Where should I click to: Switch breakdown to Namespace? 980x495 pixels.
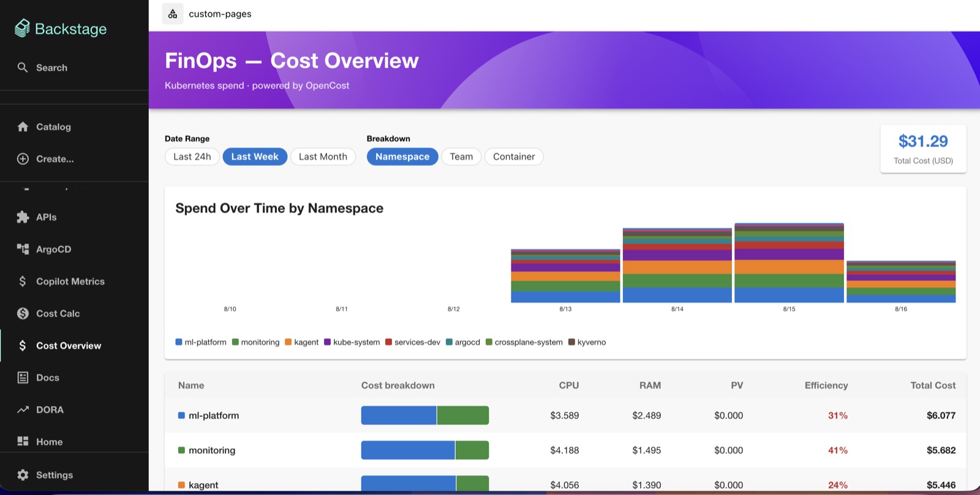(x=402, y=157)
